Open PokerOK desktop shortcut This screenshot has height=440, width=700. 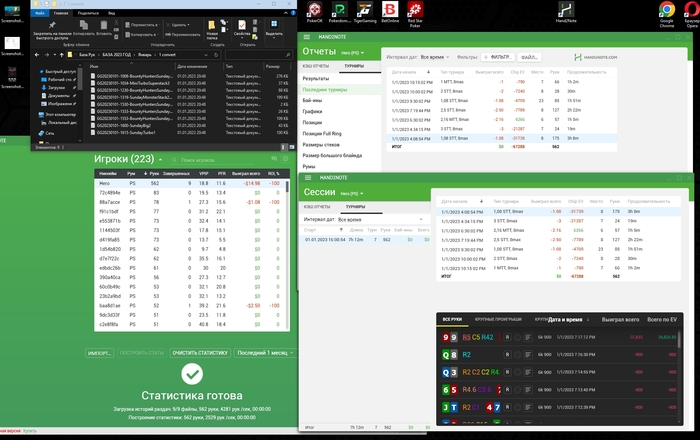click(314, 12)
